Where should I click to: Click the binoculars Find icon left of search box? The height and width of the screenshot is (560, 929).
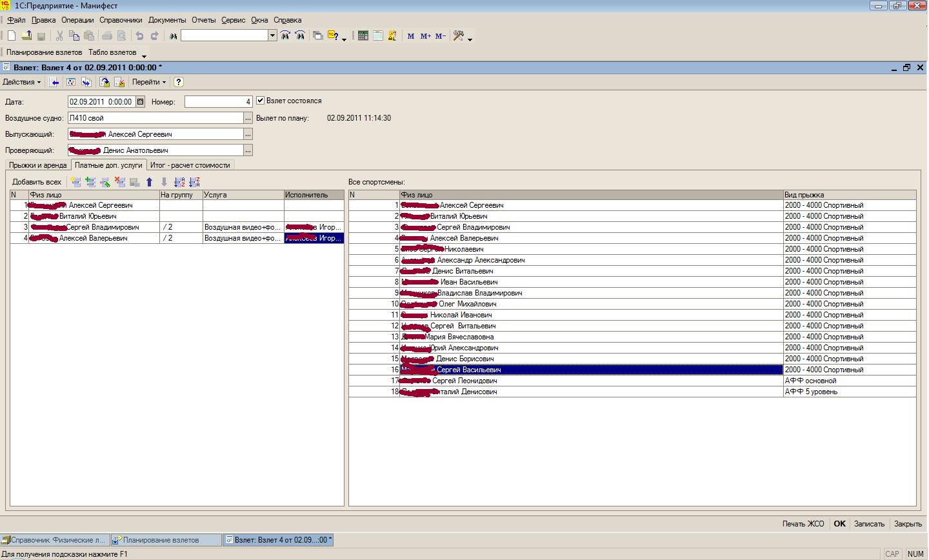(173, 36)
